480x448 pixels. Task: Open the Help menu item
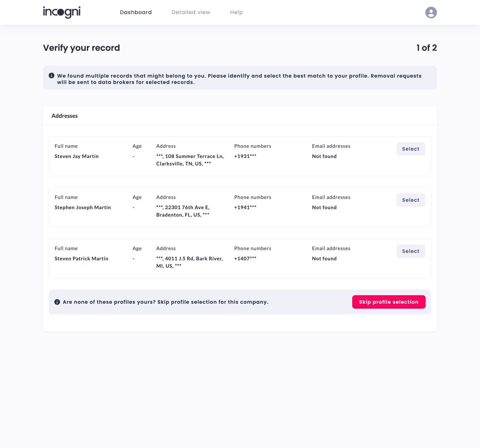click(x=236, y=12)
